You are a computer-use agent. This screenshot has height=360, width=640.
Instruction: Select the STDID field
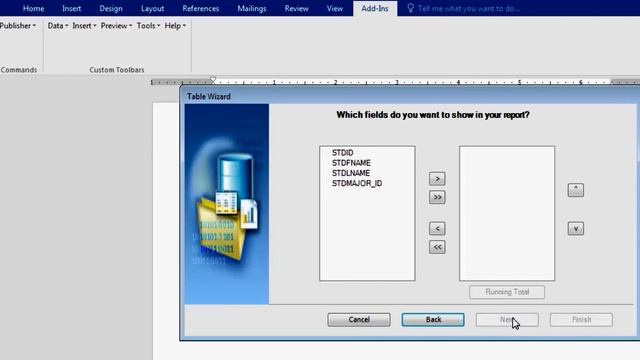[x=342, y=153]
